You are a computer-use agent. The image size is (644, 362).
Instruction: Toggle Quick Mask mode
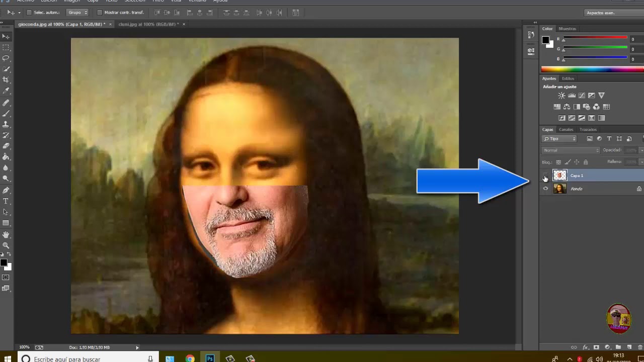6,277
